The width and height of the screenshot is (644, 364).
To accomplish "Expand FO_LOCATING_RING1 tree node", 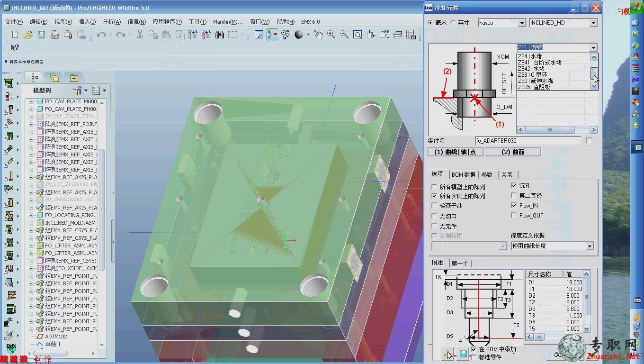I will (31, 215).
